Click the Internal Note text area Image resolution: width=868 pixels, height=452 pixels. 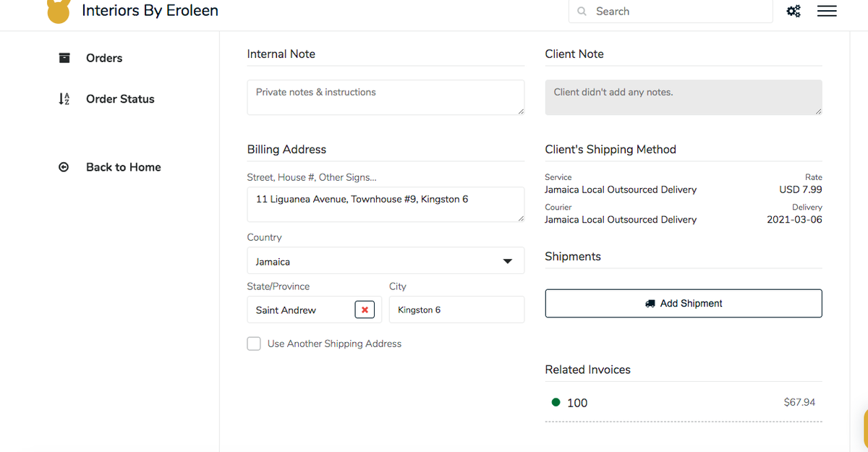click(x=385, y=98)
